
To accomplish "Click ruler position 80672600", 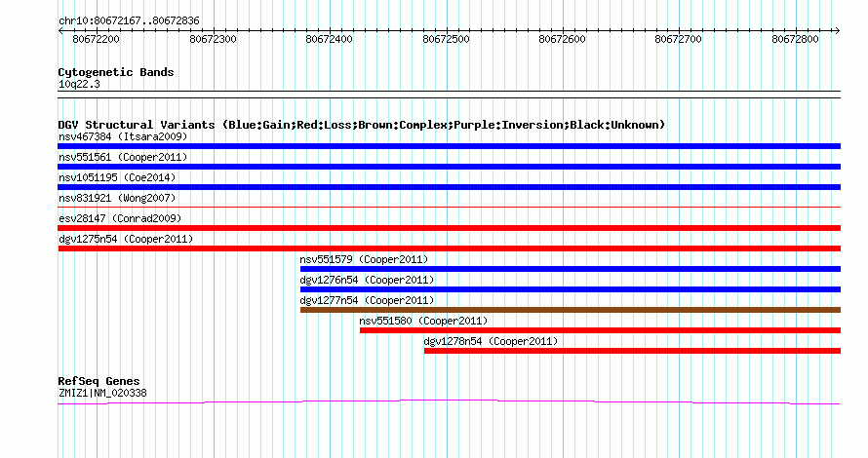I will click(x=563, y=39).
